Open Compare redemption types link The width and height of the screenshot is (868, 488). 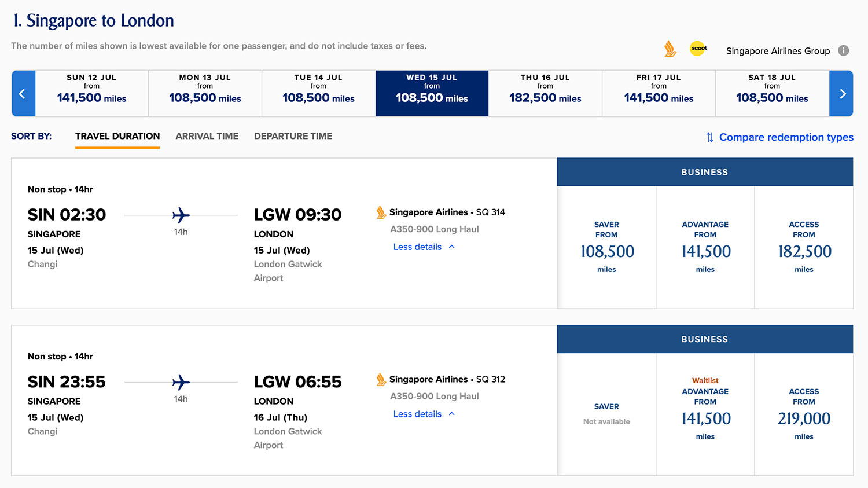[786, 137]
